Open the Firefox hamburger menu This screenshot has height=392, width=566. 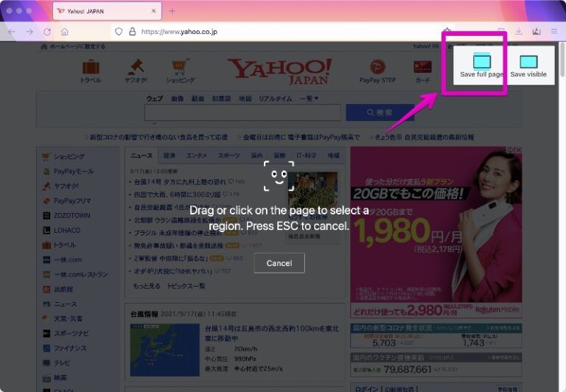coord(553,32)
